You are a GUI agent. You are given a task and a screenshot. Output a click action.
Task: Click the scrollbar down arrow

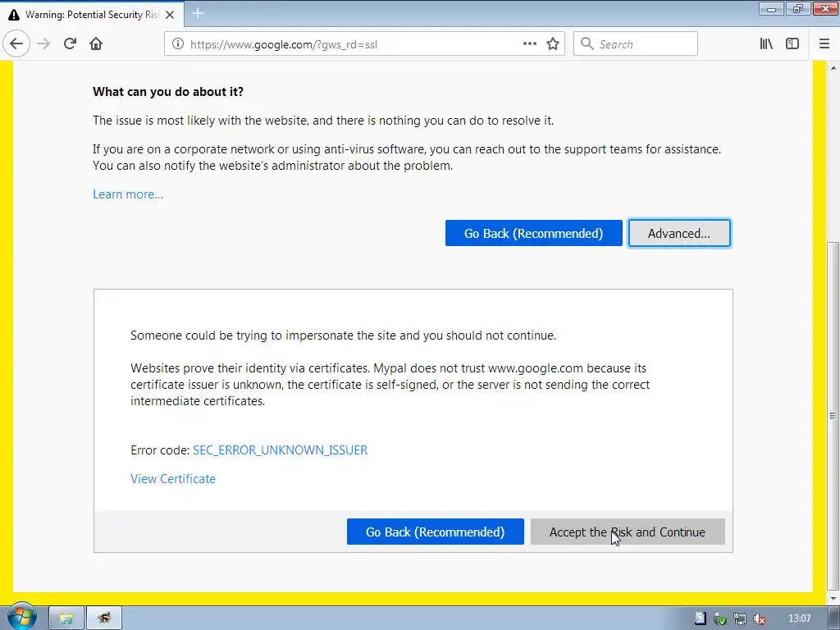(833, 598)
